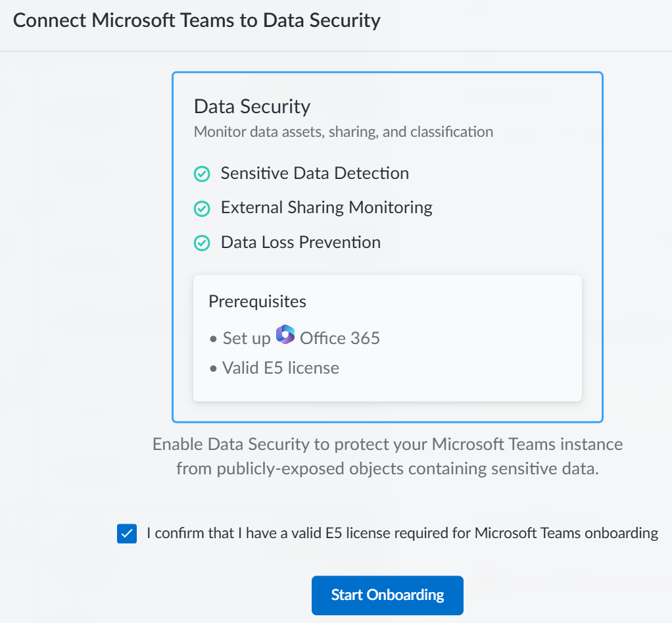Click the Data Security card heading

pyautogui.click(x=252, y=107)
